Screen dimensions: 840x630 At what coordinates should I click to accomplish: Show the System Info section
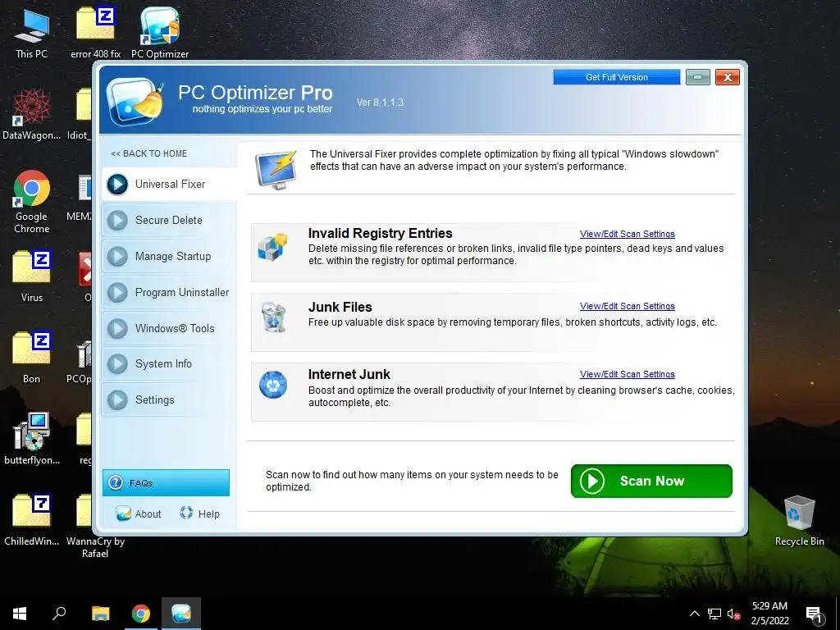(x=169, y=363)
